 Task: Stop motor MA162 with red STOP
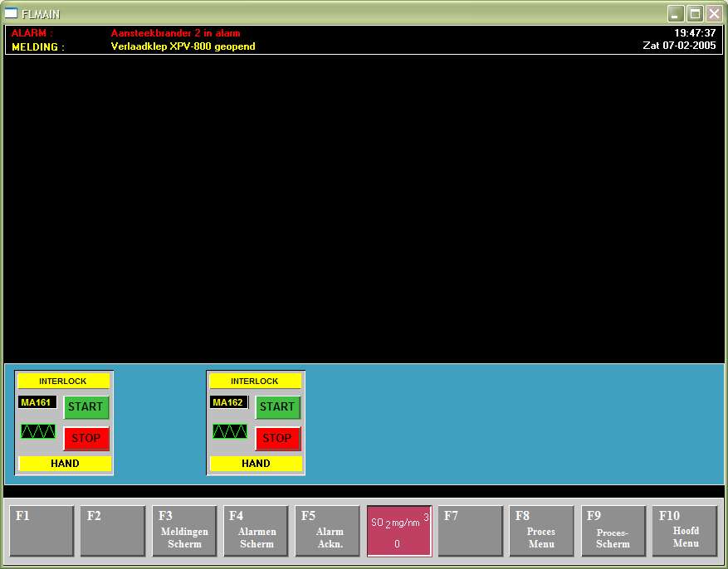pyautogui.click(x=277, y=438)
